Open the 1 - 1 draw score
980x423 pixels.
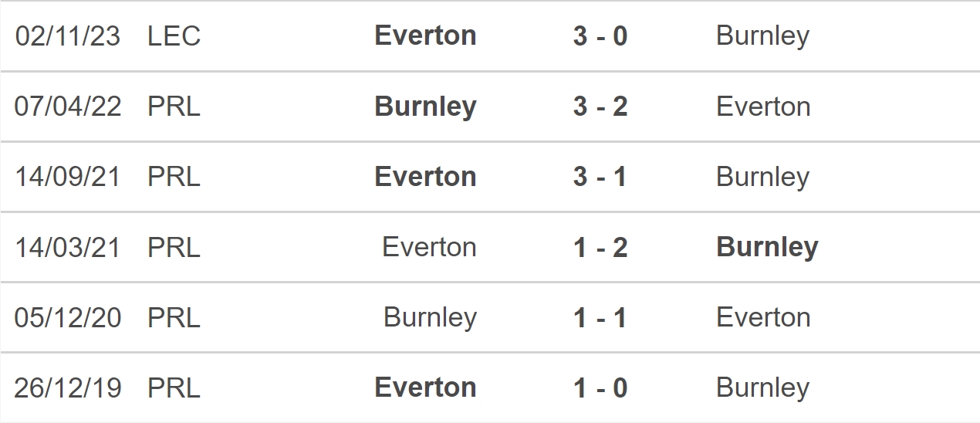click(600, 317)
